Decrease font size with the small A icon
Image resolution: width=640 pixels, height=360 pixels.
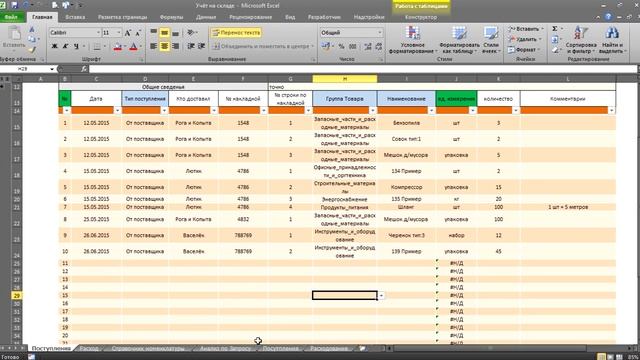(x=138, y=33)
